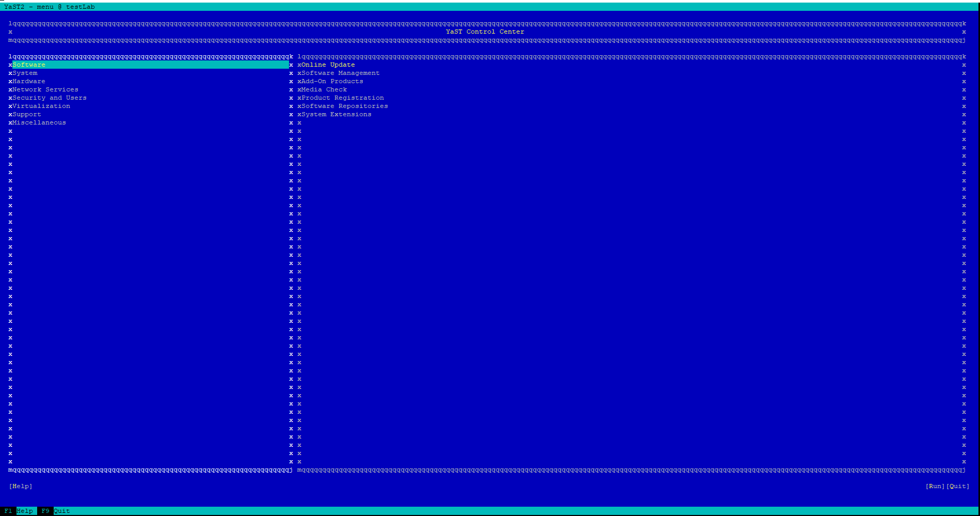
Task: Click the [Run] button
Action: coord(935,487)
